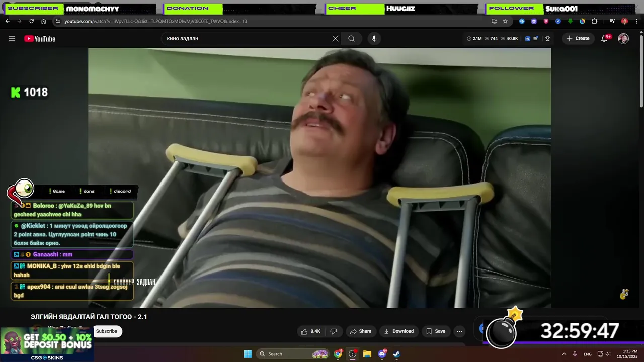Click apex904's chat message
This screenshot has height=362, width=644.
pyautogui.click(x=72, y=291)
